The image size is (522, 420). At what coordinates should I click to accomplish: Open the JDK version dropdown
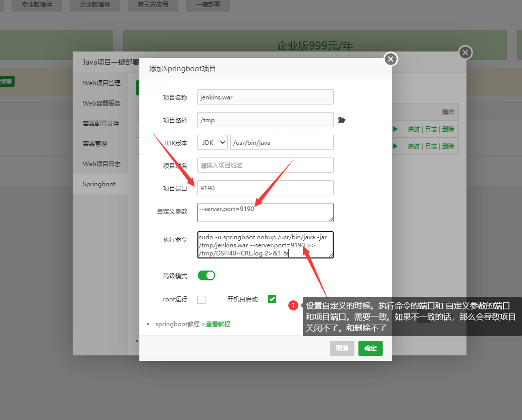point(213,142)
